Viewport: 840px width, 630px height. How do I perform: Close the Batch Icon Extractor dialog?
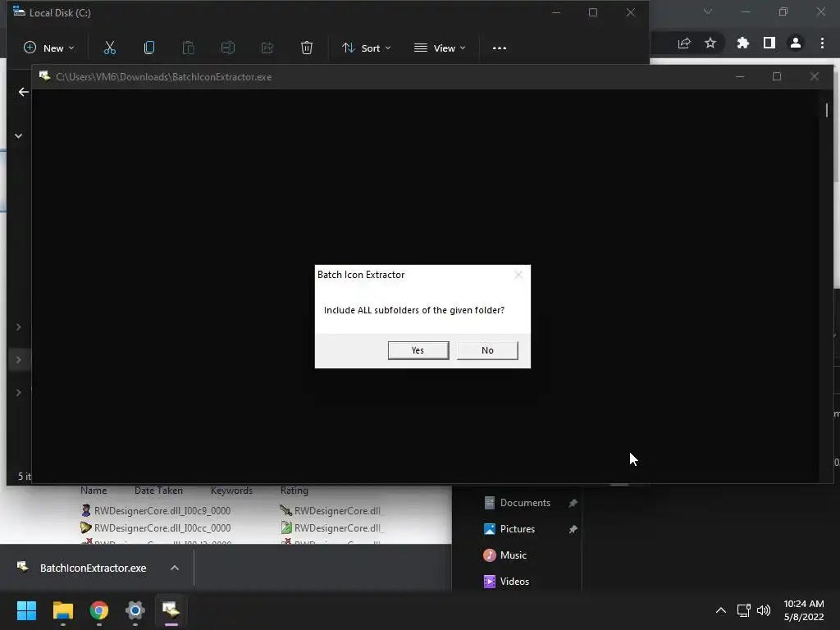tap(518, 275)
